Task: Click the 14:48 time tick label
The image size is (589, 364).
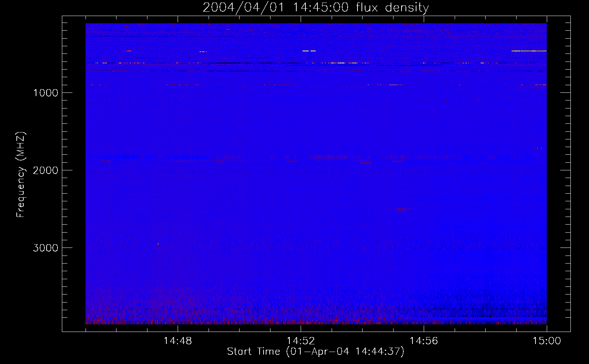Action: (178, 341)
